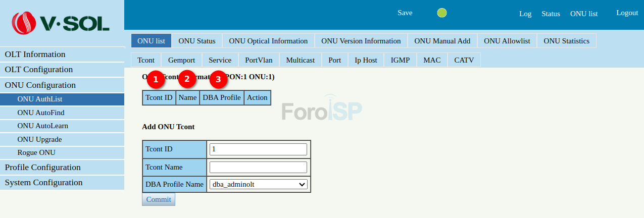644x218 pixels.
Task: Open the Gemport sub-tab
Action: click(x=181, y=60)
